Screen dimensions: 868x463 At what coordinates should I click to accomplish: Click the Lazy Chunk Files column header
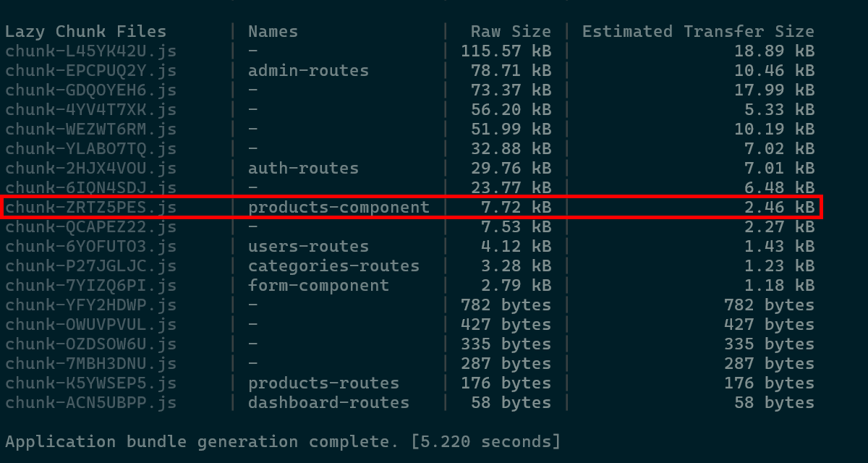pyautogui.click(x=85, y=32)
